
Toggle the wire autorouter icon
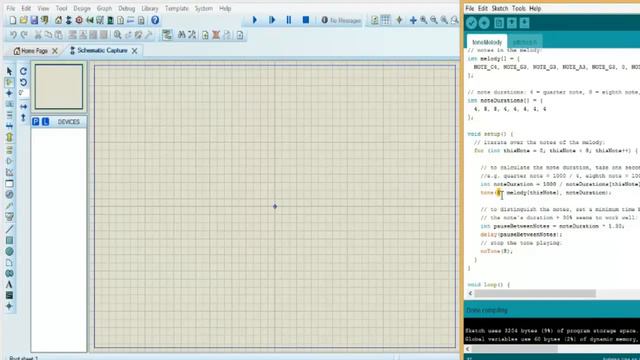(x=167, y=35)
